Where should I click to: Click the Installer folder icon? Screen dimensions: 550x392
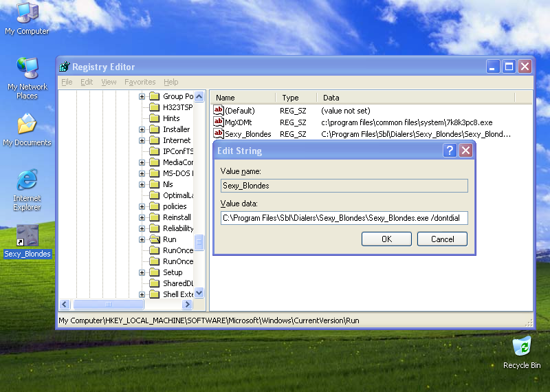tap(154, 129)
